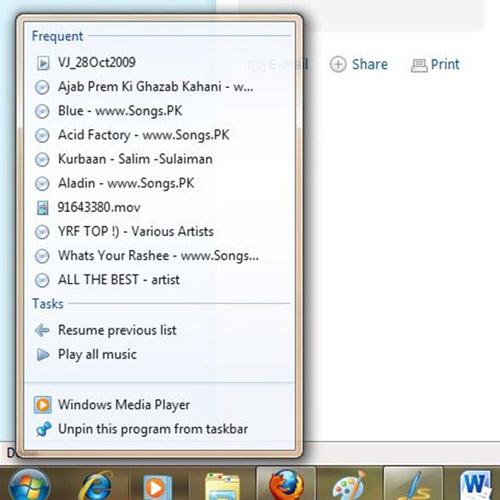Open Microsoft Word from taskbar
This screenshot has height=500, width=500.
tap(476, 486)
